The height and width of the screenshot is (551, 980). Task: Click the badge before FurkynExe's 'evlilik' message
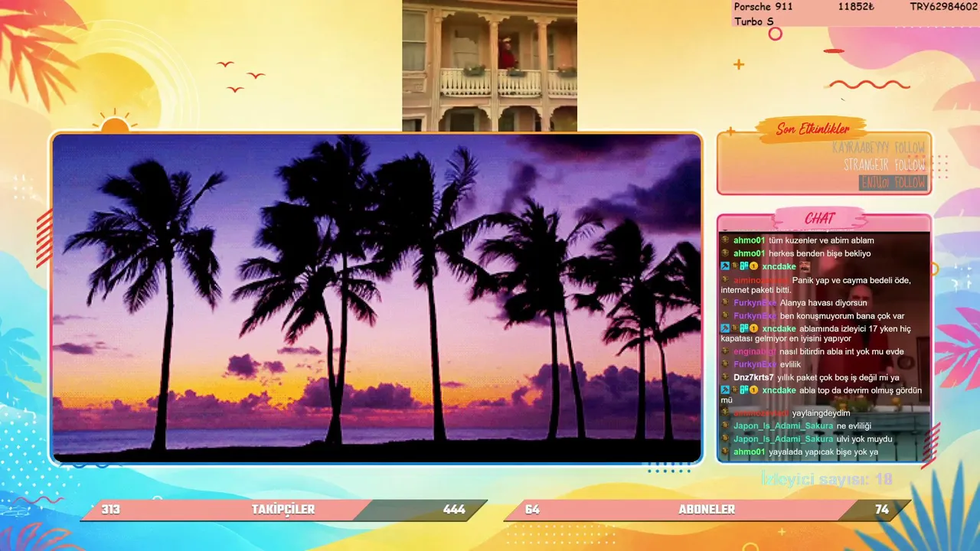(725, 364)
